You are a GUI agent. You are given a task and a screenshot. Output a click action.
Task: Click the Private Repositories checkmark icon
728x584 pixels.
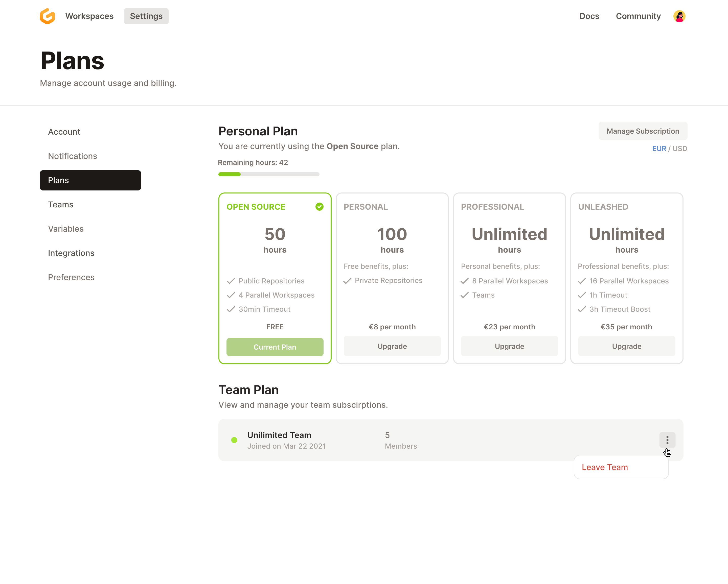tap(347, 281)
